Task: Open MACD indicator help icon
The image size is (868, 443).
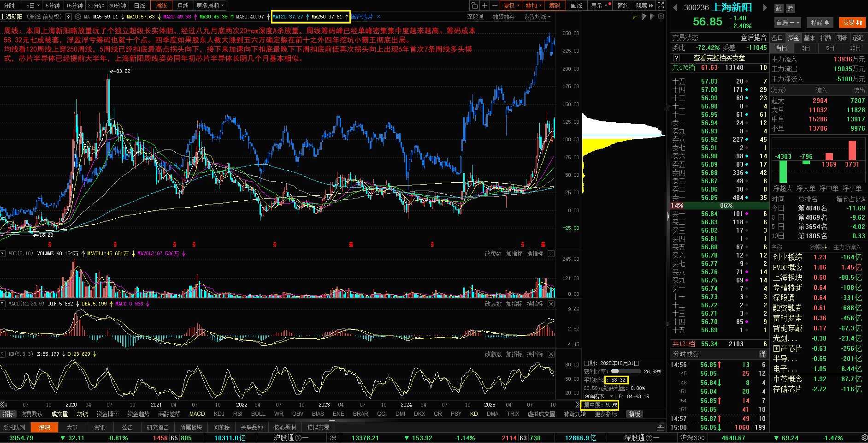Action: 3,304
